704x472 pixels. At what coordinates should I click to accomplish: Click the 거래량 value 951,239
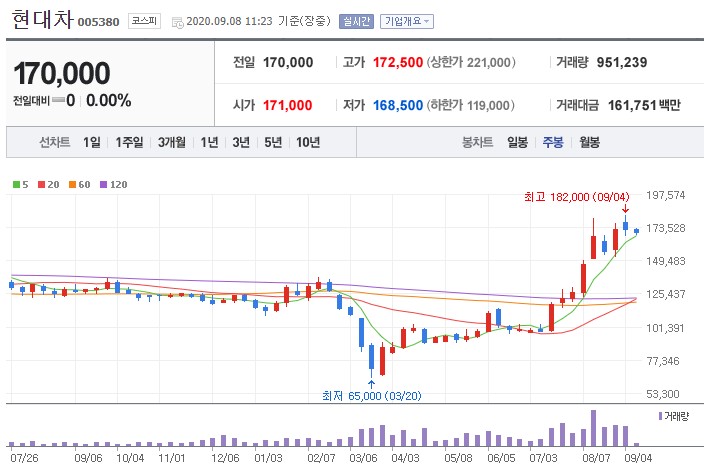coord(622,62)
